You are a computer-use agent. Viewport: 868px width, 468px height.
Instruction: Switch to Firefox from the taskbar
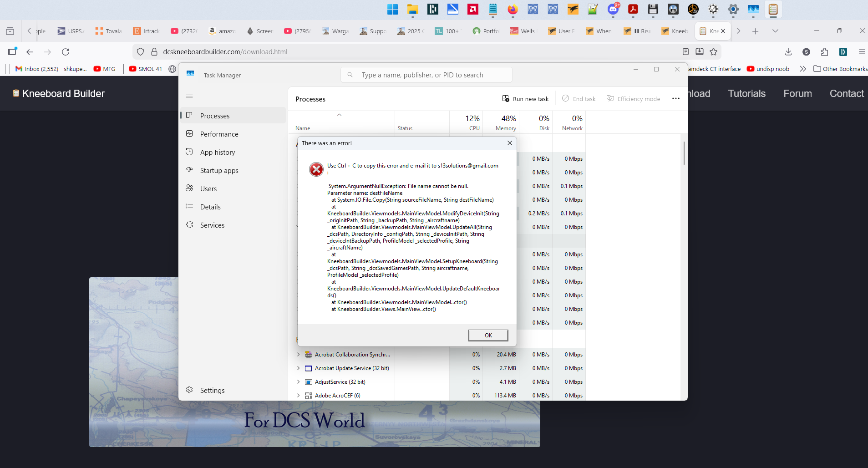point(513,9)
